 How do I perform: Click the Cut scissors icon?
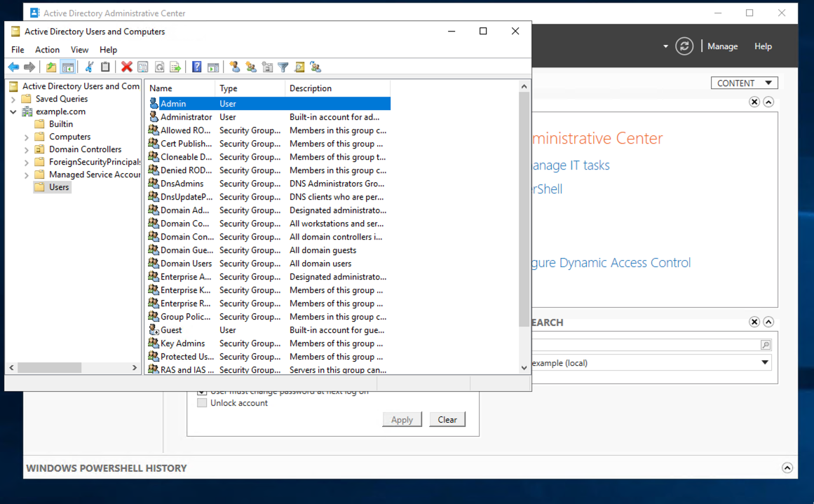[x=89, y=67]
